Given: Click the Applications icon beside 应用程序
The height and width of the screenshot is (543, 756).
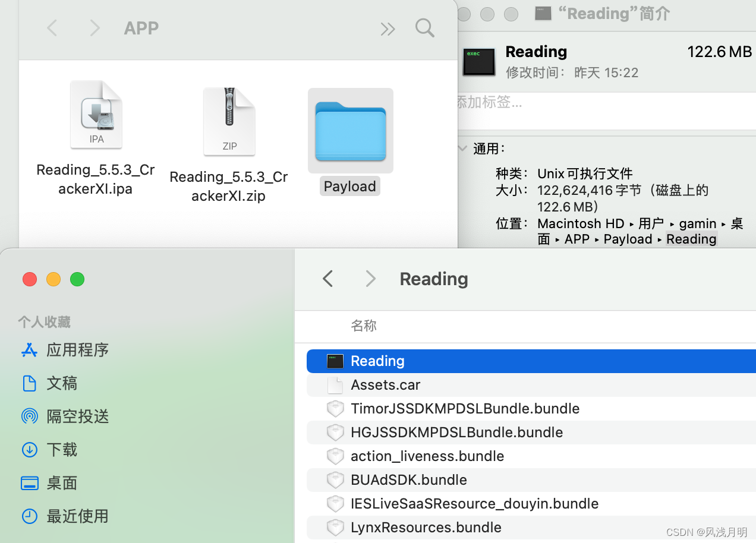Looking at the screenshot, I should 30,350.
